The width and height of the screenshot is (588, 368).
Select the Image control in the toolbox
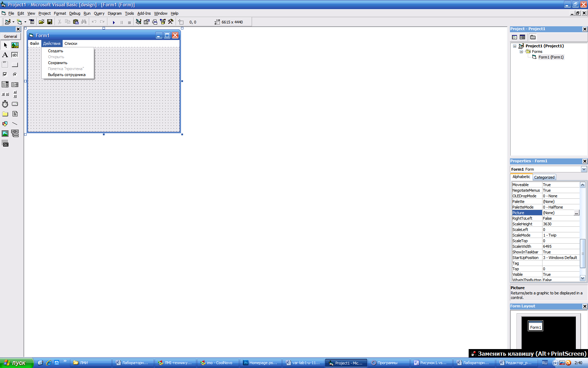point(5,134)
